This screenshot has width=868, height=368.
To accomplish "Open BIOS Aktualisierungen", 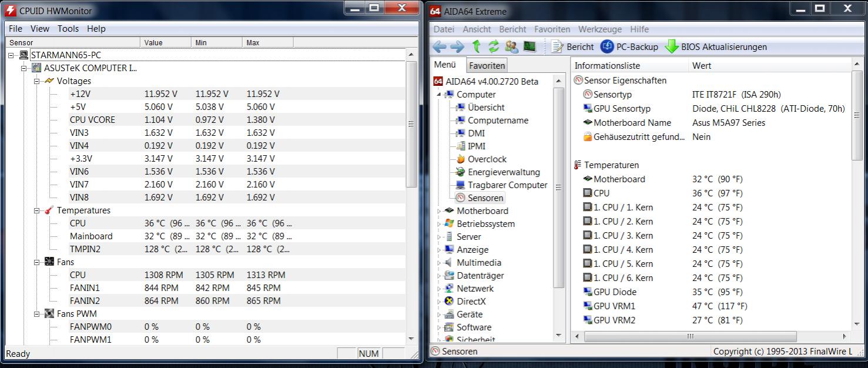I will [x=716, y=47].
